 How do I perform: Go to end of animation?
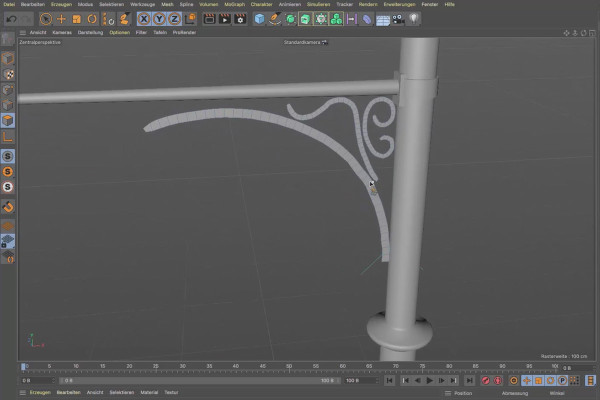(469, 380)
